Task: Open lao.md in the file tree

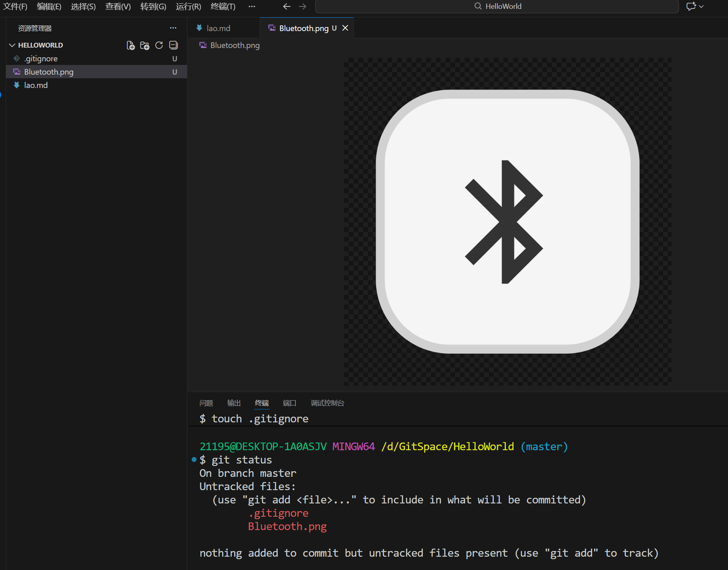Action: tap(96, 85)
